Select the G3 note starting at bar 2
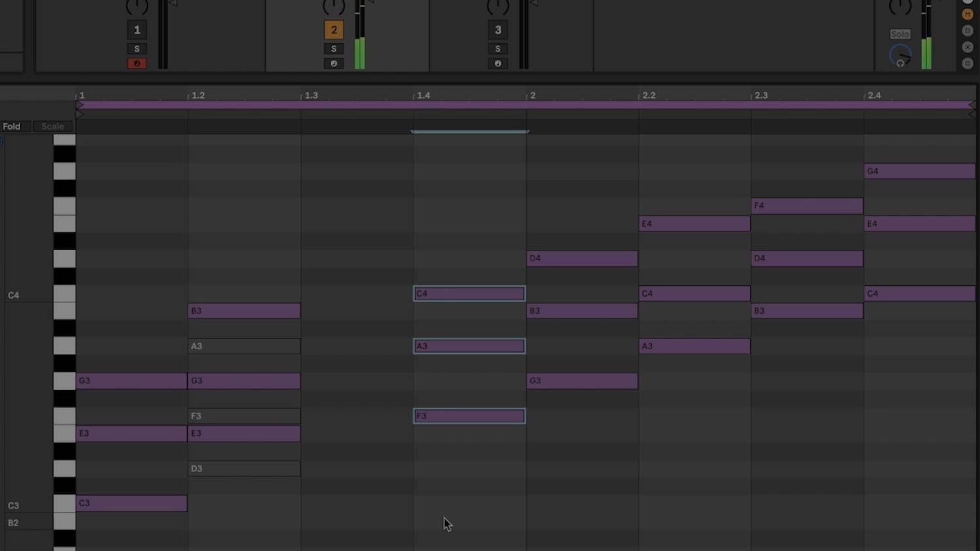This screenshot has height=551, width=980. pyautogui.click(x=582, y=381)
